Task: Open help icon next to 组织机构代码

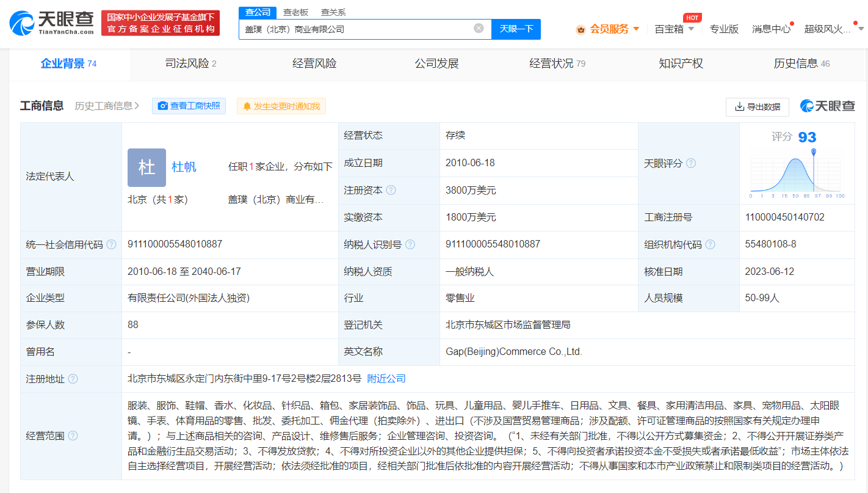Action: [x=710, y=244]
